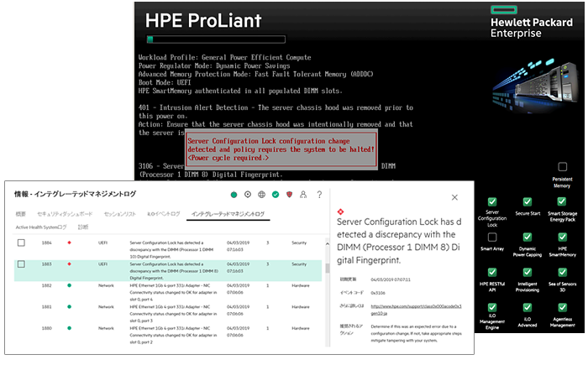Click the HPE ProLiant title text
Screen dimensions: 588x386
tap(203, 20)
